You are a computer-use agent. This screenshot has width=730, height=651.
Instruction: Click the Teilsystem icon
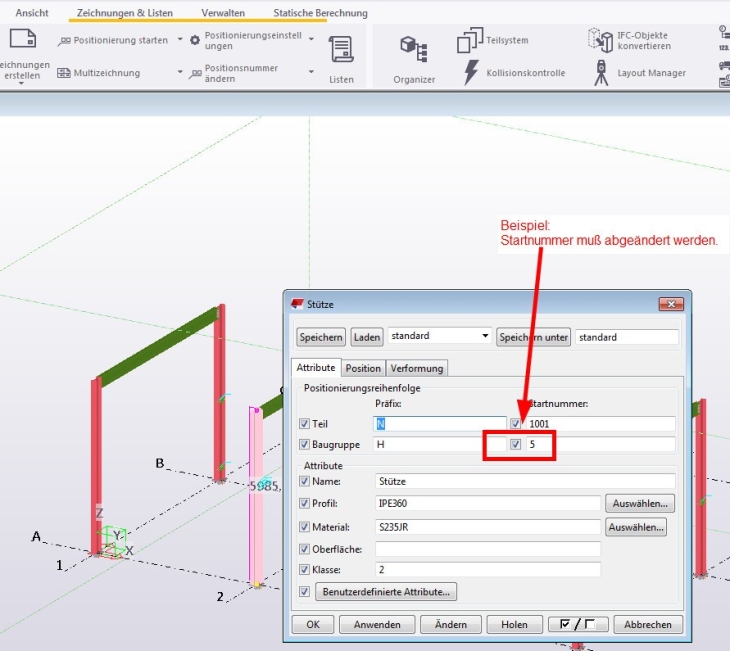point(470,41)
